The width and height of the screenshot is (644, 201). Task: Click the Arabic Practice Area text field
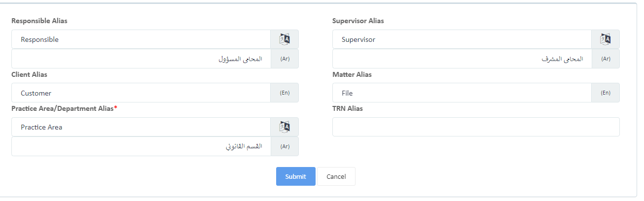click(x=141, y=146)
